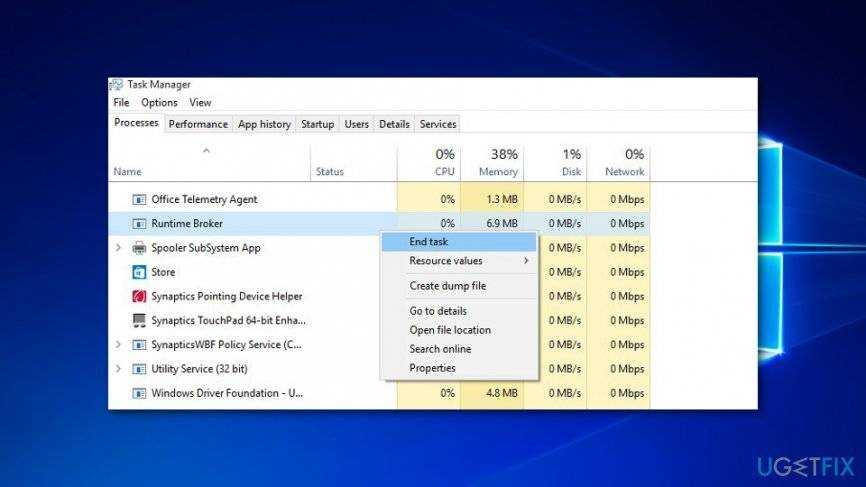
Task: Click the Runtime Broker process icon
Action: (x=139, y=224)
